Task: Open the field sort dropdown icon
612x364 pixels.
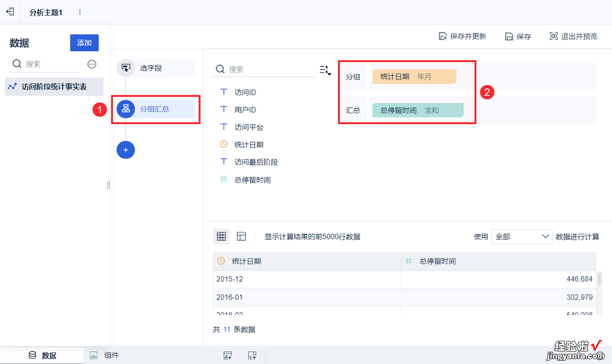Action: pos(325,71)
